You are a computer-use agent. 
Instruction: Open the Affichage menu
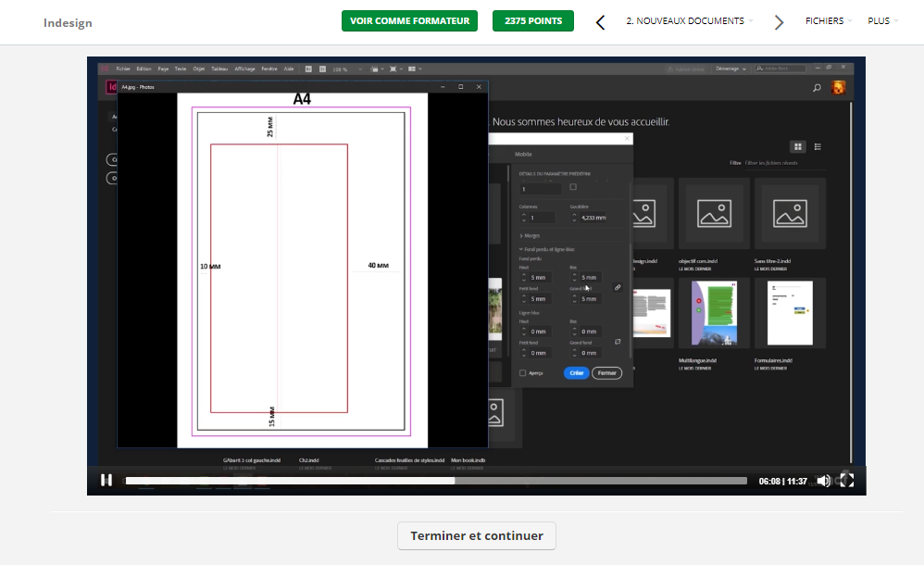tap(244, 69)
